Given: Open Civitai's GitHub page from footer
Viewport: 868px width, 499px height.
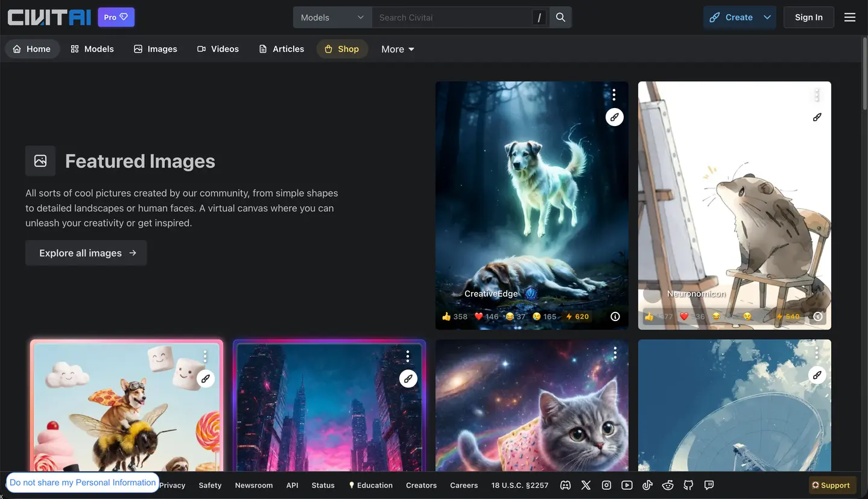Looking at the screenshot, I should tap(688, 485).
